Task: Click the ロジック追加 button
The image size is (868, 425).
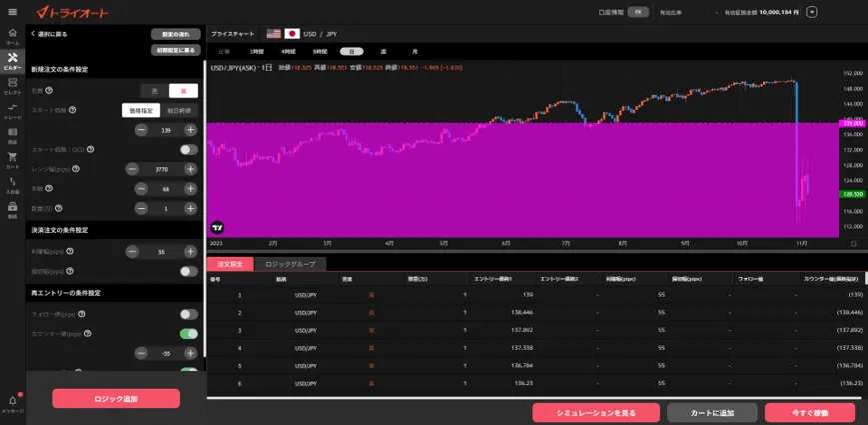Action: tap(116, 398)
